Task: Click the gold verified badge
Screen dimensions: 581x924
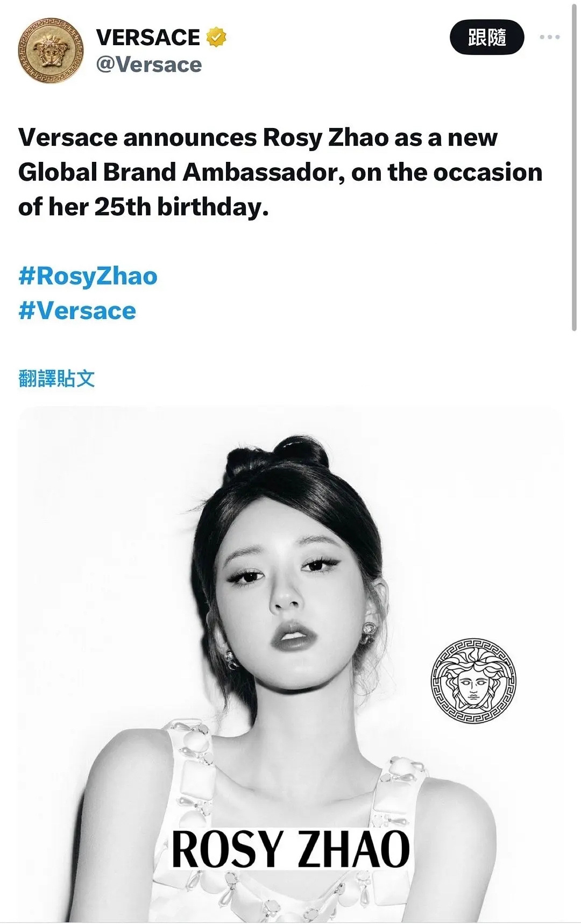Action: (216, 37)
